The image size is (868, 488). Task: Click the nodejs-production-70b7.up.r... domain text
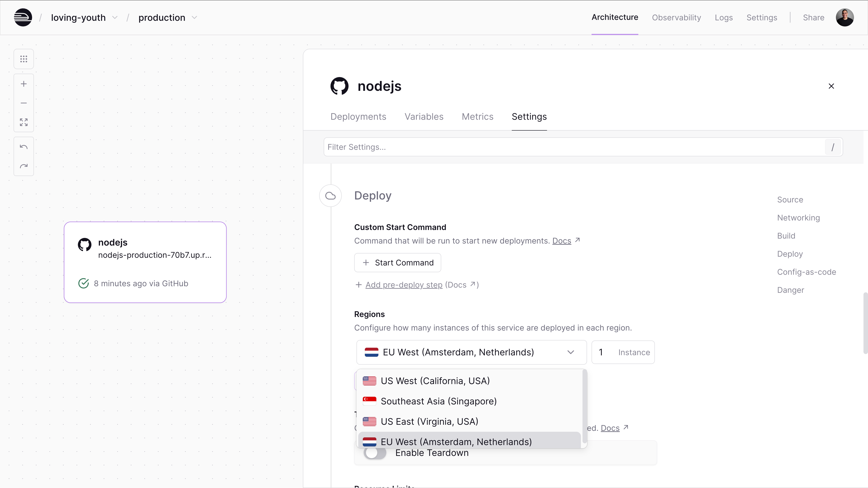coord(155,255)
